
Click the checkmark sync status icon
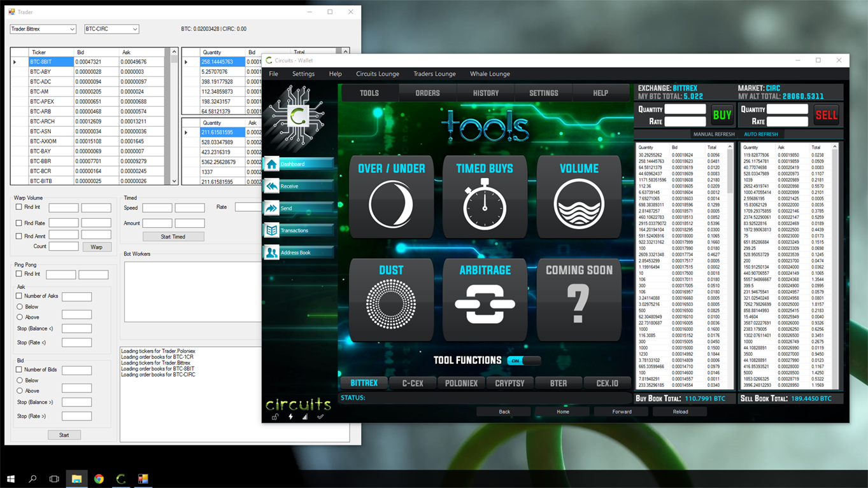320,417
